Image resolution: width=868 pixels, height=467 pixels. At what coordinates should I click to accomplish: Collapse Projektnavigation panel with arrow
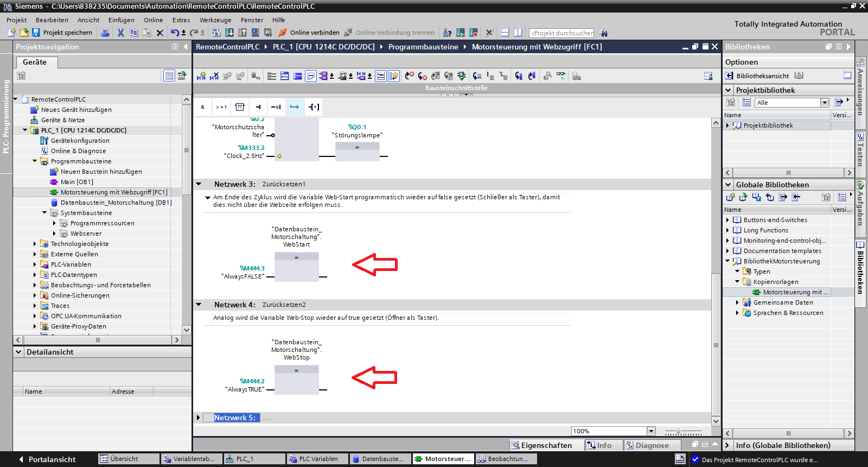(x=186, y=47)
